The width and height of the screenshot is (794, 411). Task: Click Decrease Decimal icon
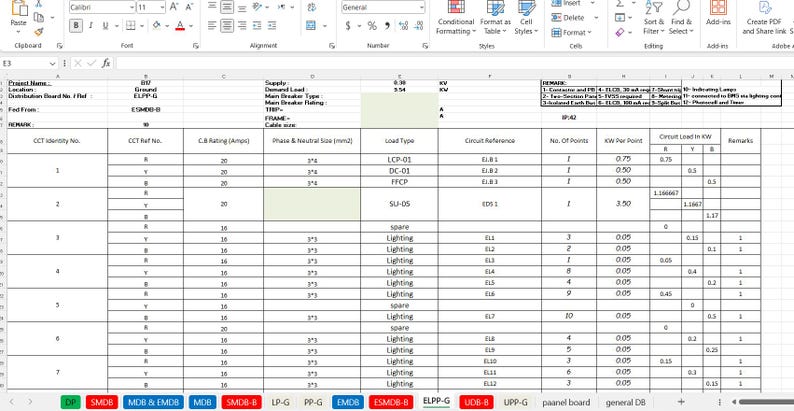tap(419, 25)
